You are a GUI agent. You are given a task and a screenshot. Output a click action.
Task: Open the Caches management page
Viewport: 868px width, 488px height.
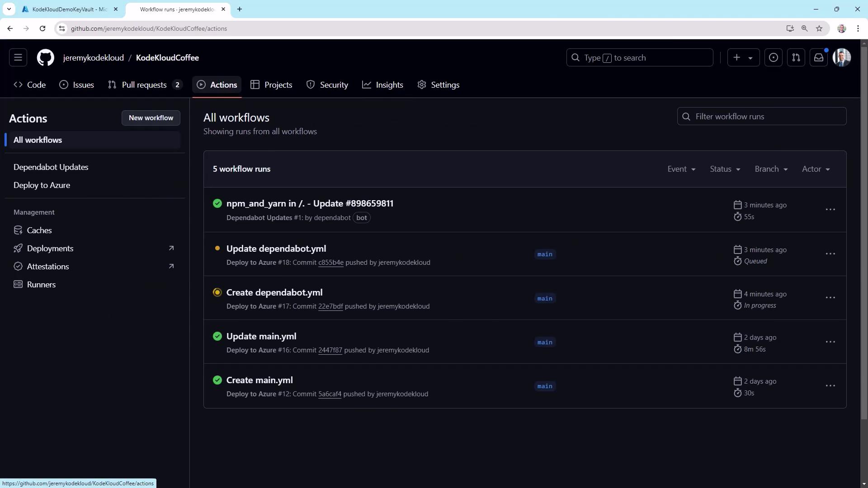(39, 230)
